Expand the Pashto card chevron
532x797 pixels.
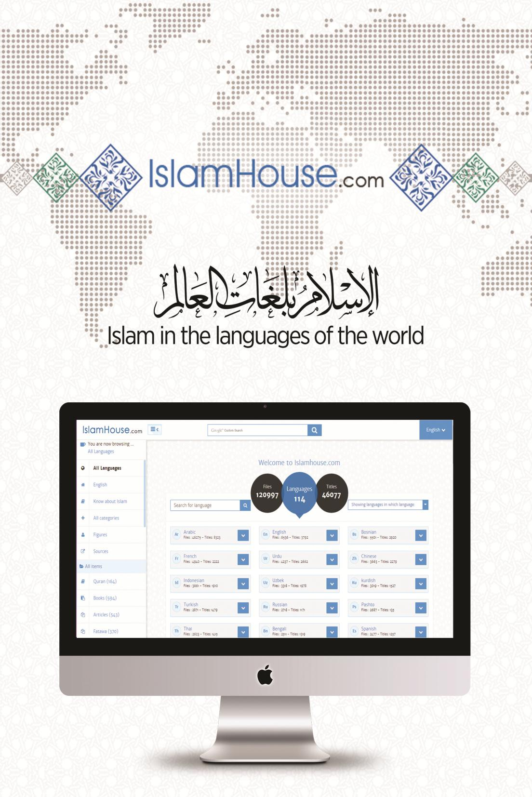421,608
